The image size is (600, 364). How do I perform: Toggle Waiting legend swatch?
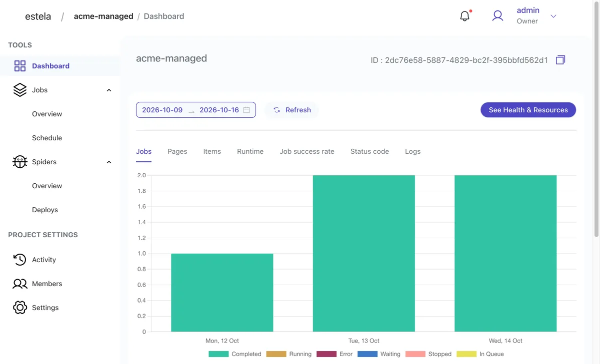pos(367,354)
